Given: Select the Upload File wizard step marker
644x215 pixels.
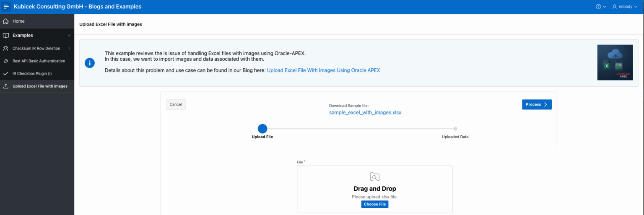Looking at the screenshot, I should pyautogui.click(x=262, y=129).
